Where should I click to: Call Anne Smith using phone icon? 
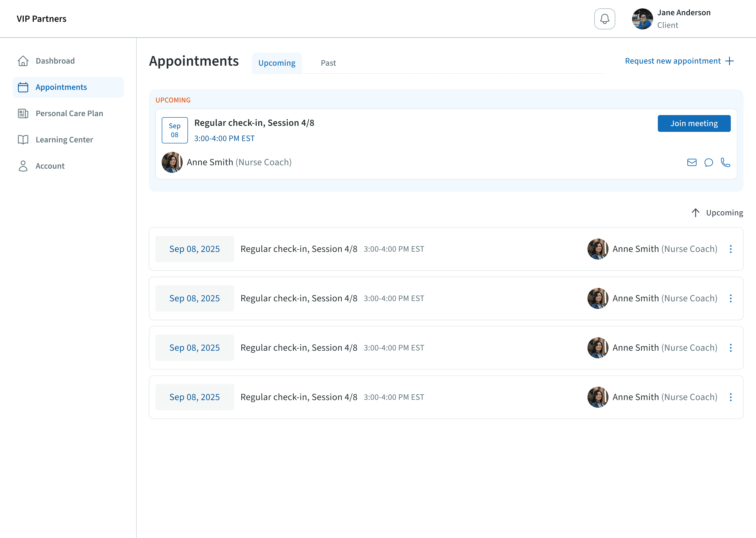[x=726, y=162]
